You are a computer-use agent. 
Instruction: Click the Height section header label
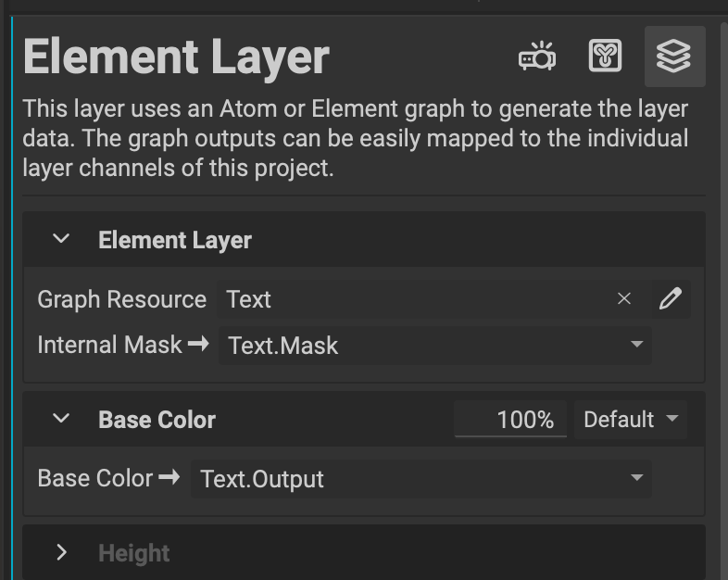coord(134,554)
